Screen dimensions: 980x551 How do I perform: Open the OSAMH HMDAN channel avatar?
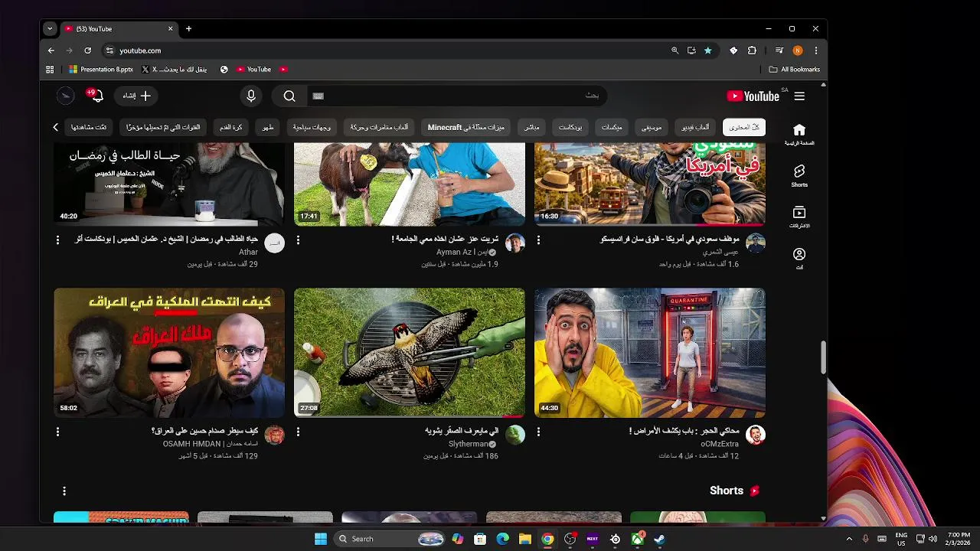pos(275,435)
